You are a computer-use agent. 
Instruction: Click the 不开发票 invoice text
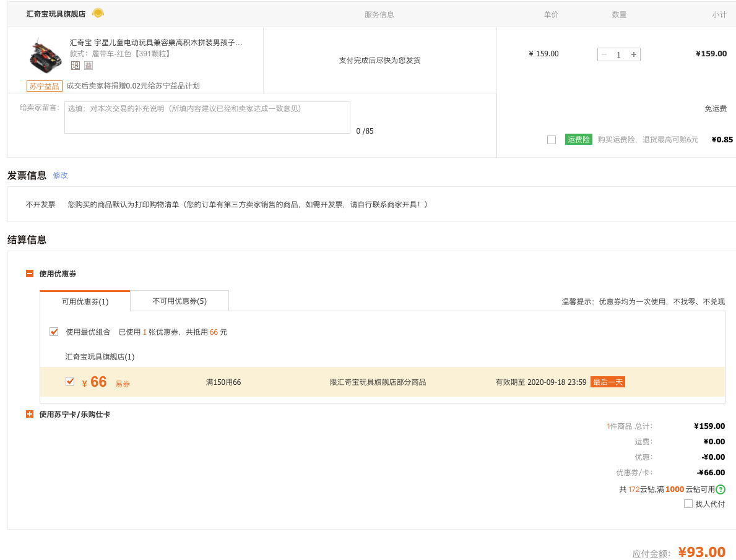(40, 204)
